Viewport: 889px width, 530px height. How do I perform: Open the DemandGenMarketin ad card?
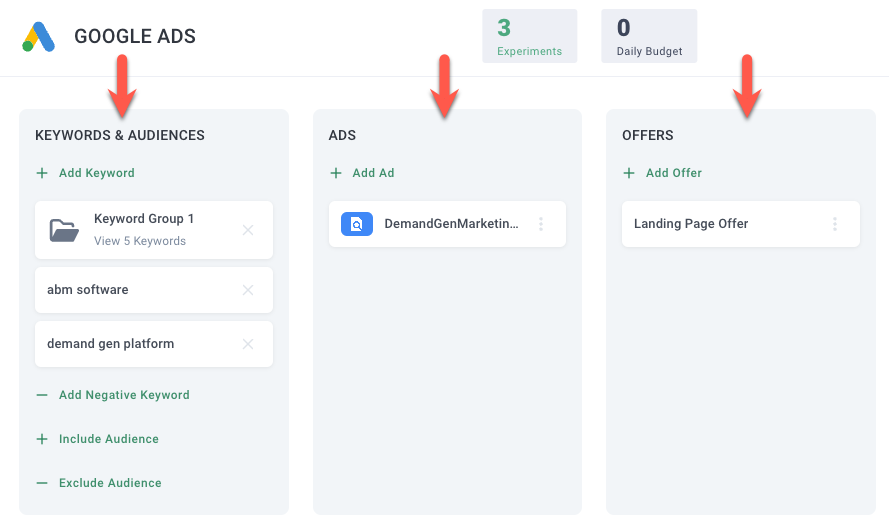(x=447, y=224)
